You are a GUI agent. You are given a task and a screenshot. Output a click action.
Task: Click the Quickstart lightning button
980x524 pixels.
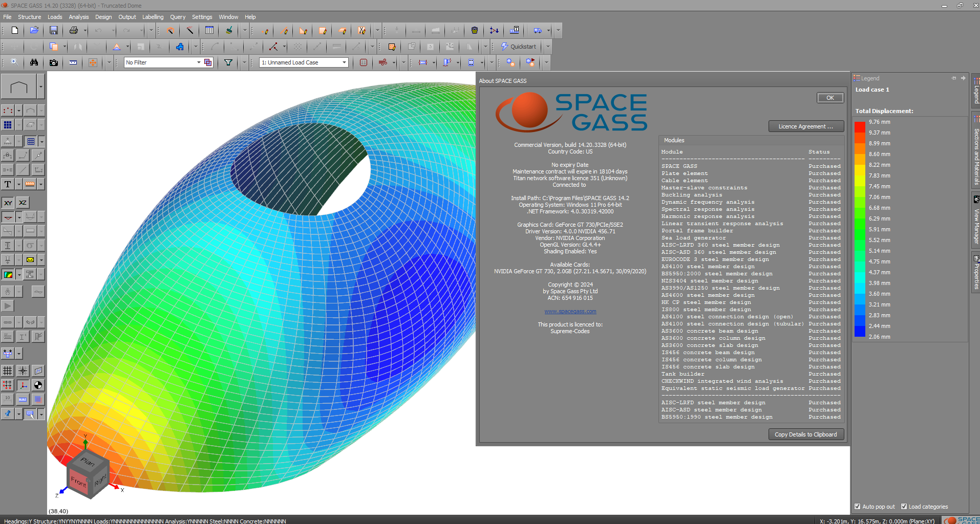click(519, 47)
